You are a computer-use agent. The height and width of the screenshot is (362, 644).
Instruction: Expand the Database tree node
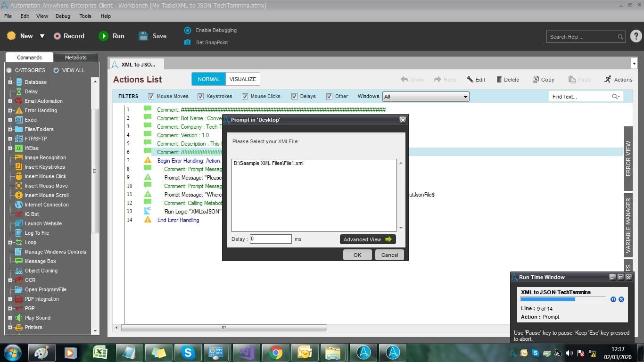pos(10,82)
